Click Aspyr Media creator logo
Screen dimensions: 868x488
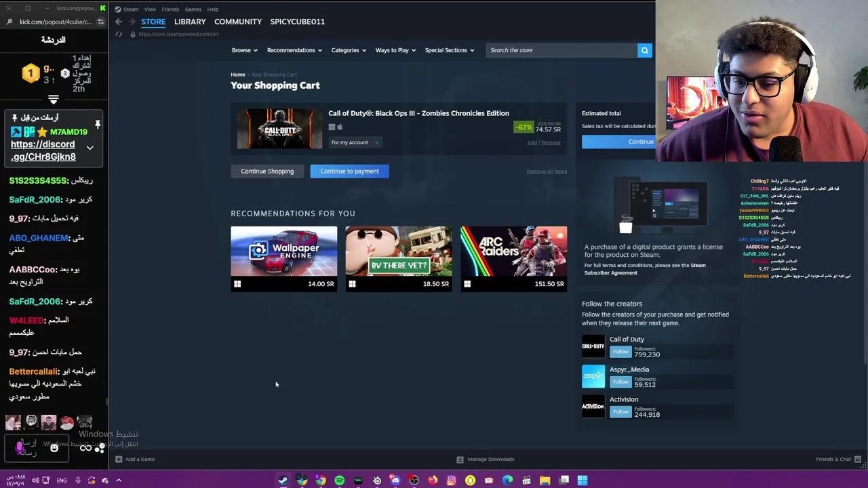593,376
